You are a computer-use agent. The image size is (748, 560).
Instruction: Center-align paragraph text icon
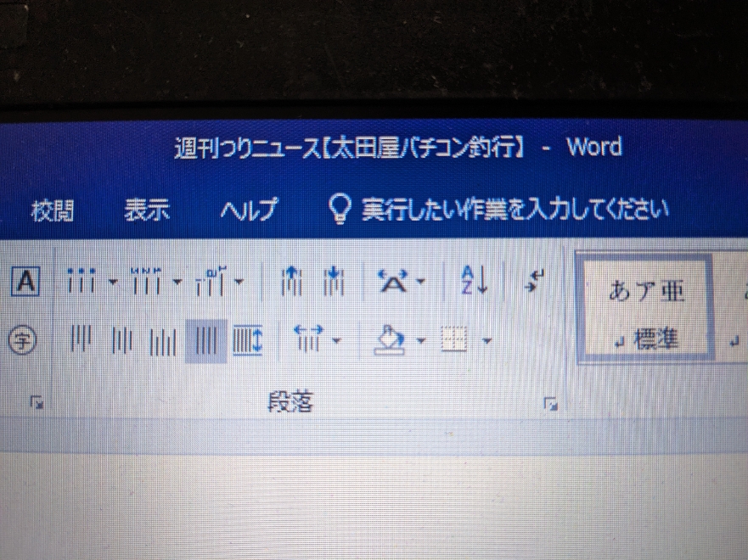122,341
